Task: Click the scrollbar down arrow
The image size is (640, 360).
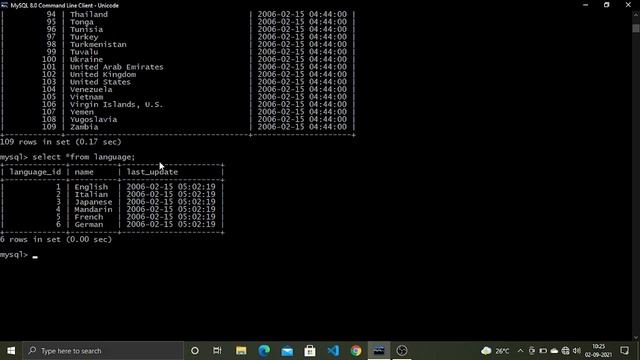Action: (636, 337)
